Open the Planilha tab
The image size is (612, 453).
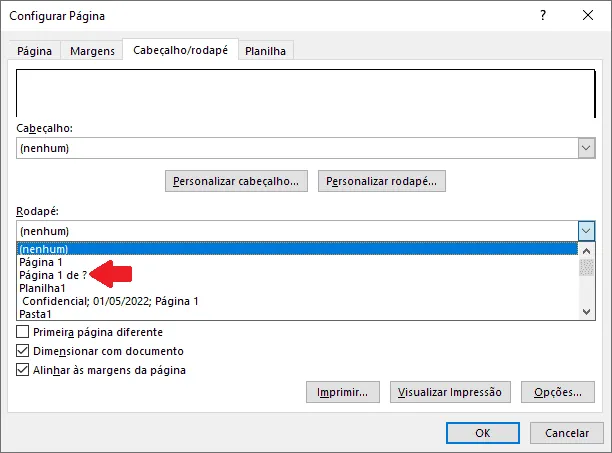click(265, 51)
